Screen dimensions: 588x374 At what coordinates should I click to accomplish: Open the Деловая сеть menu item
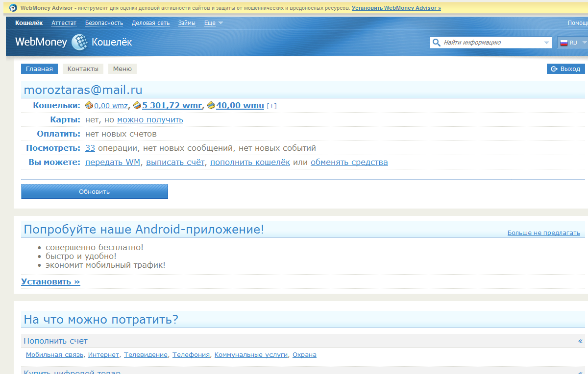tap(150, 23)
